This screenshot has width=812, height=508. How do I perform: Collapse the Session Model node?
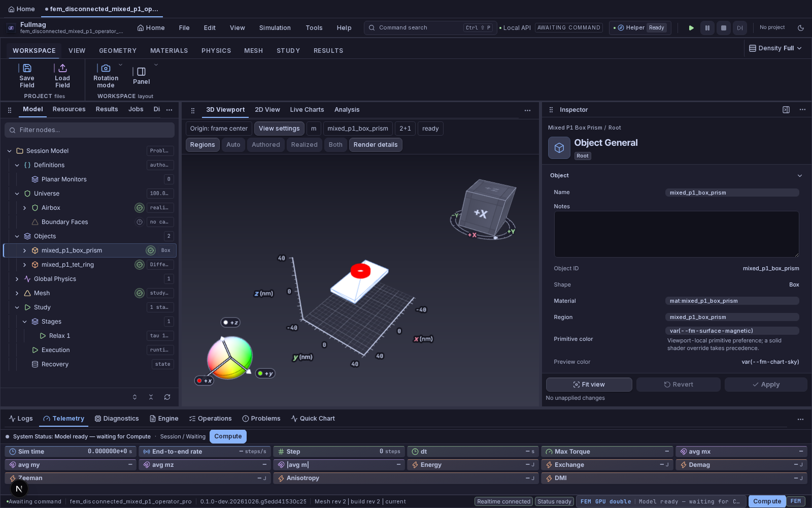click(9, 151)
